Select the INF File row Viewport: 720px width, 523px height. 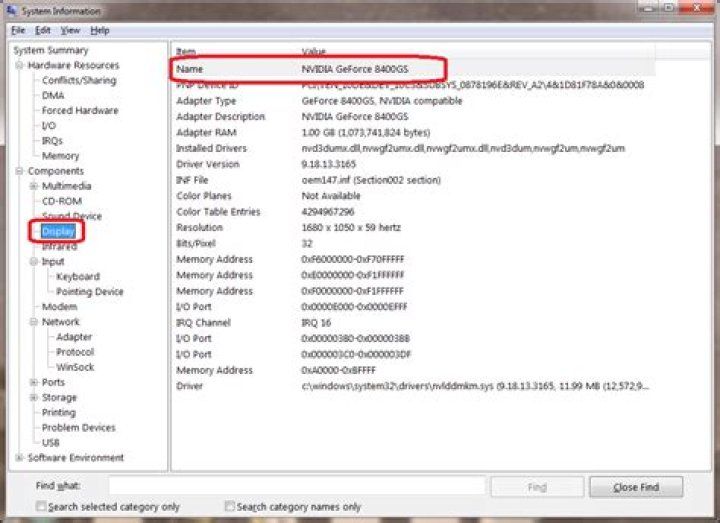413,180
